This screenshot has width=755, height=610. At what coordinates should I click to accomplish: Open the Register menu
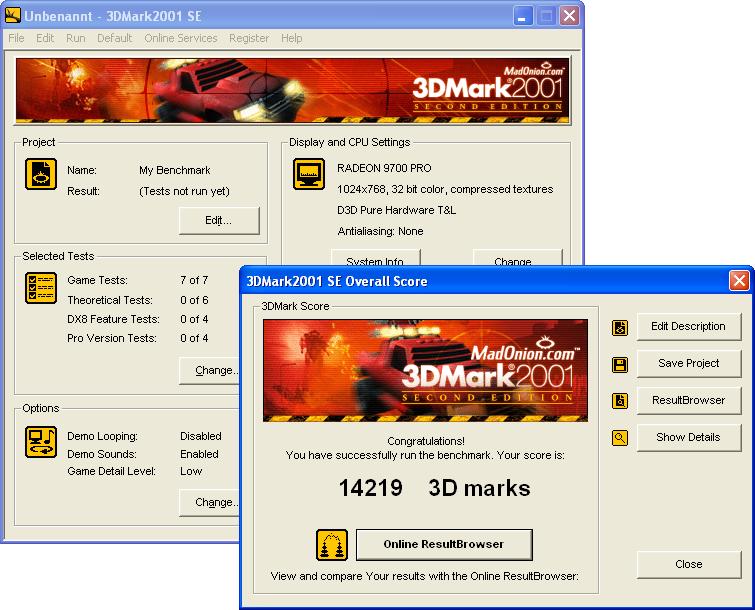249,38
